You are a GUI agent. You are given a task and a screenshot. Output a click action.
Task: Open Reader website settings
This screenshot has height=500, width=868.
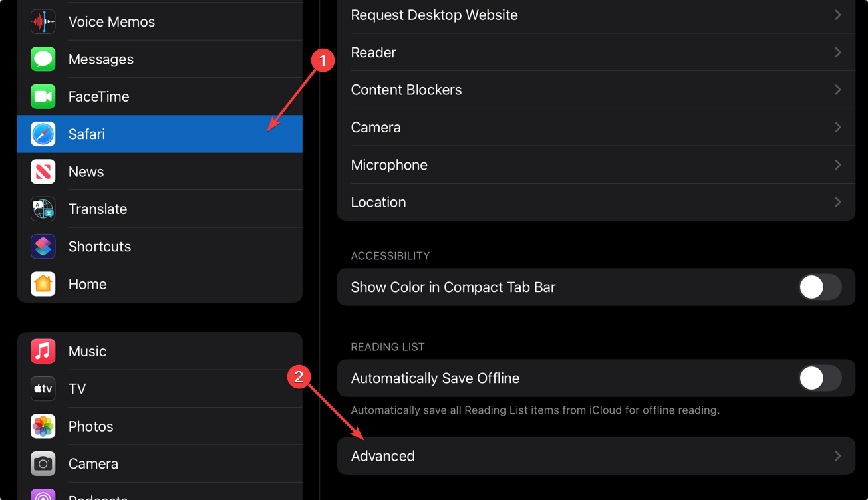(x=596, y=52)
